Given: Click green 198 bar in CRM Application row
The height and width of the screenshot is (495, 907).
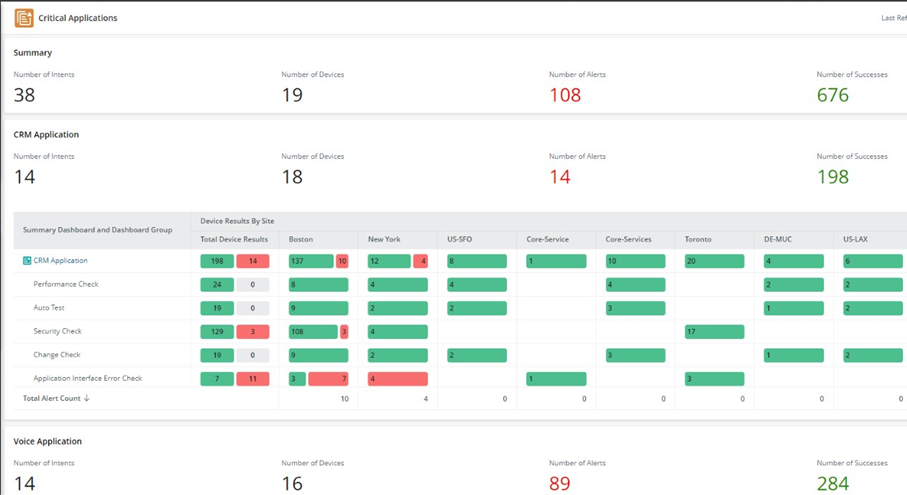Looking at the screenshot, I should [217, 261].
